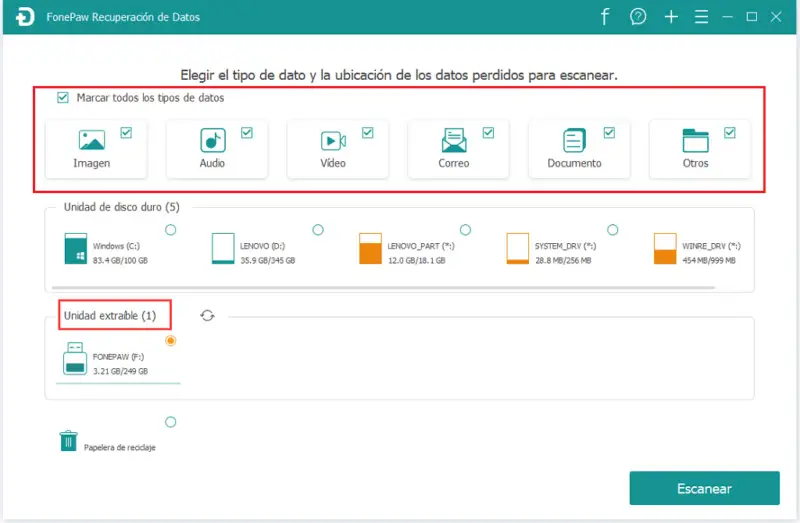Click the Imagen picture icon

[x=92, y=140]
